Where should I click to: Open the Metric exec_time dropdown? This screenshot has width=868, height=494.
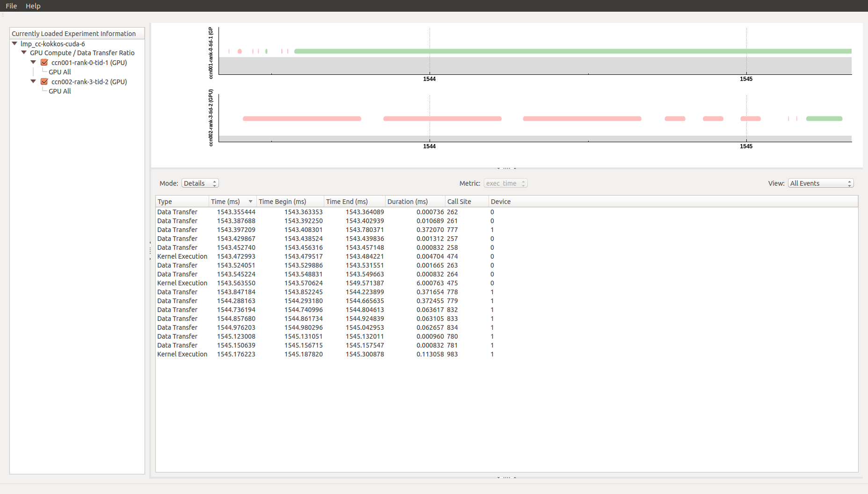pyautogui.click(x=505, y=183)
